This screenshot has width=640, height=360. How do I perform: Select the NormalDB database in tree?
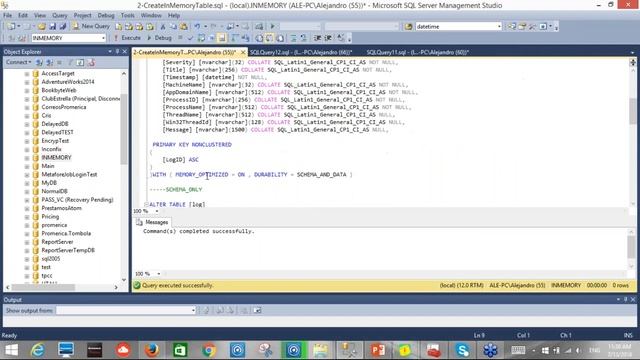coord(54,191)
